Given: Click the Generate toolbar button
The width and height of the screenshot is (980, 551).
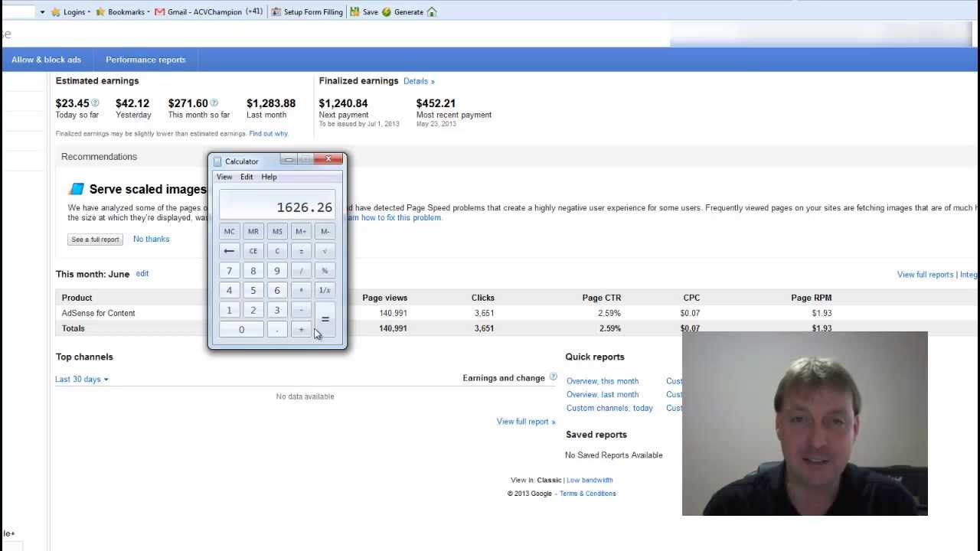Looking at the screenshot, I should tap(403, 12).
